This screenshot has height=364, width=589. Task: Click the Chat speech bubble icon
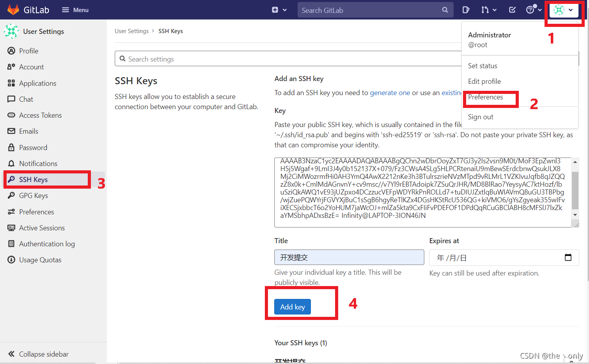click(11, 99)
